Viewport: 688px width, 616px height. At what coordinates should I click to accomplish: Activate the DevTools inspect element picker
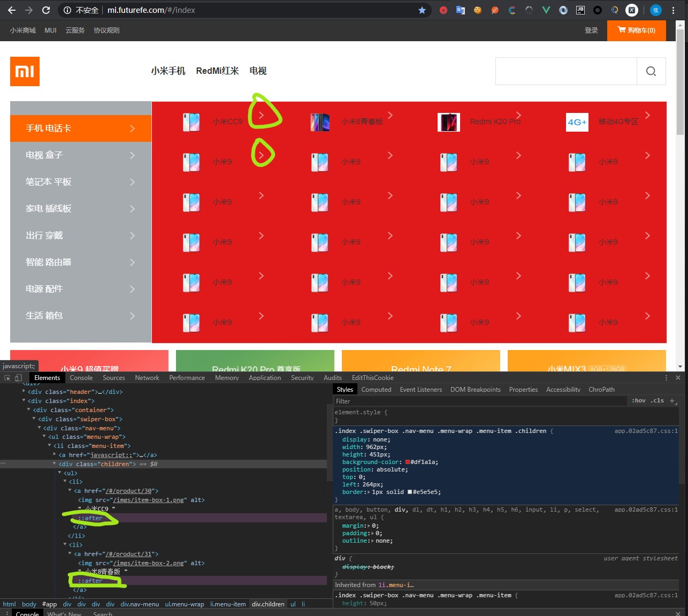(x=7, y=378)
